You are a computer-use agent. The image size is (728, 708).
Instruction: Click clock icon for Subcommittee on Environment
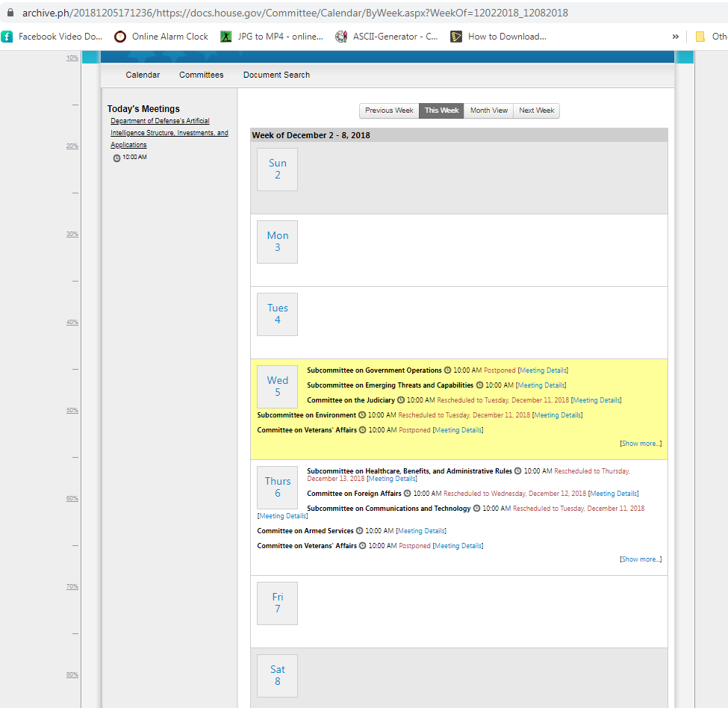[x=362, y=414]
